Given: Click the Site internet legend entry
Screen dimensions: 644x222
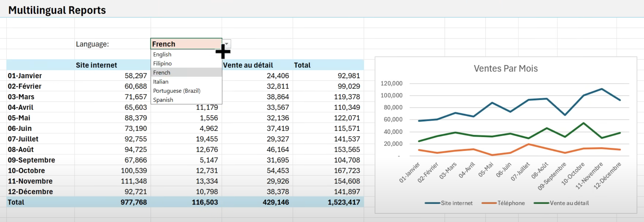Looking at the screenshot, I should (456, 203).
